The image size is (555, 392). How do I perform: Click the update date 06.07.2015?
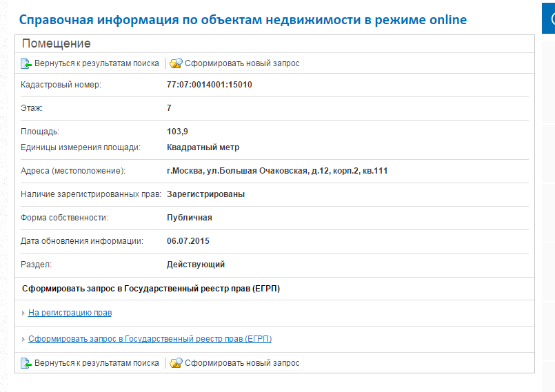[188, 241]
